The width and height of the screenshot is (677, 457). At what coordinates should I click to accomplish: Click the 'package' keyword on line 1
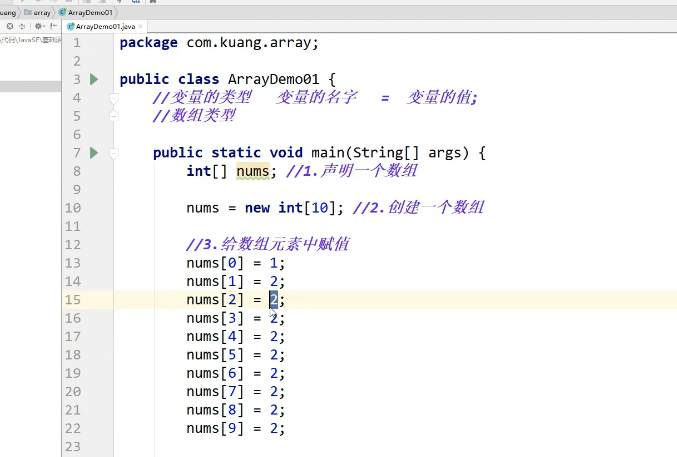(149, 43)
